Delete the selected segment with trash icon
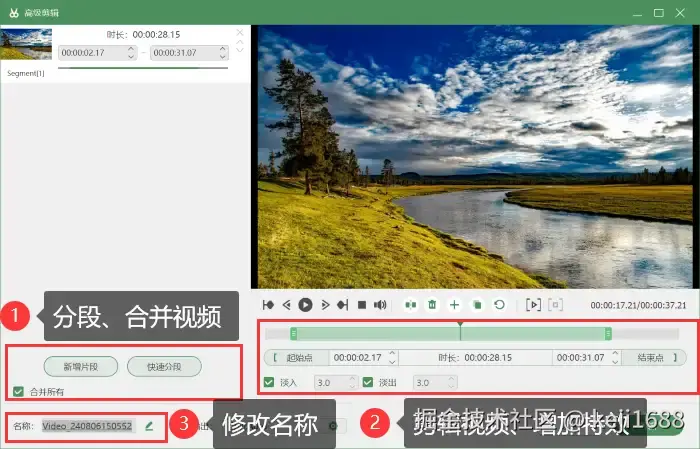This screenshot has width=700, height=449. (x=432, y=305)
